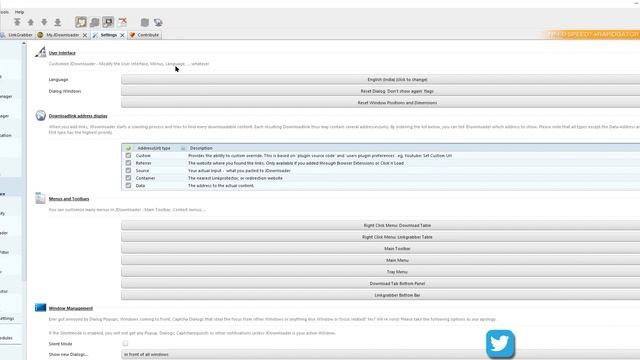Switch to the LinkGrabber tab
Viewport: 640px width, 360px height.
[x=17, y=35]
